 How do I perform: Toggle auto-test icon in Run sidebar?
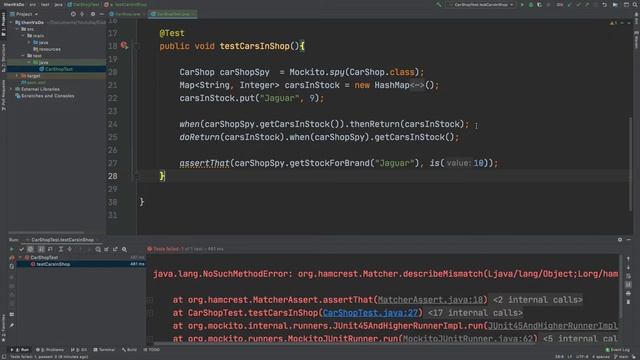[x=11, y=267]
